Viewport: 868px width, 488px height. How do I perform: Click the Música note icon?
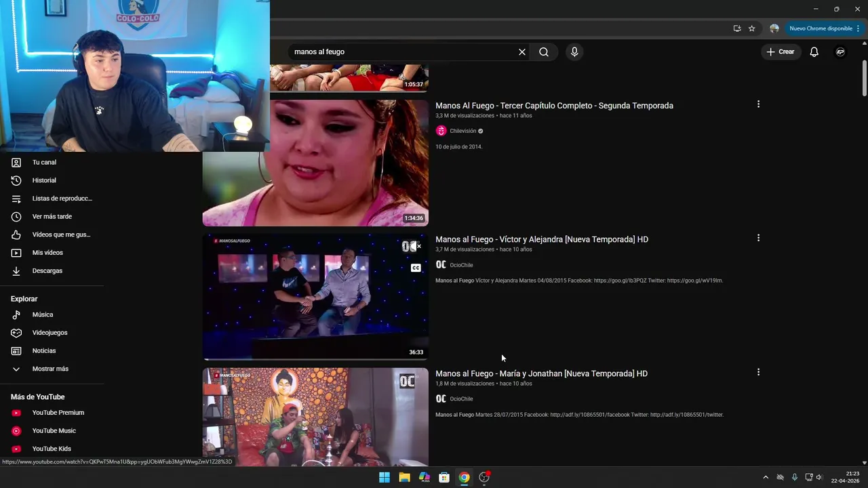click(x=16, y=314)
